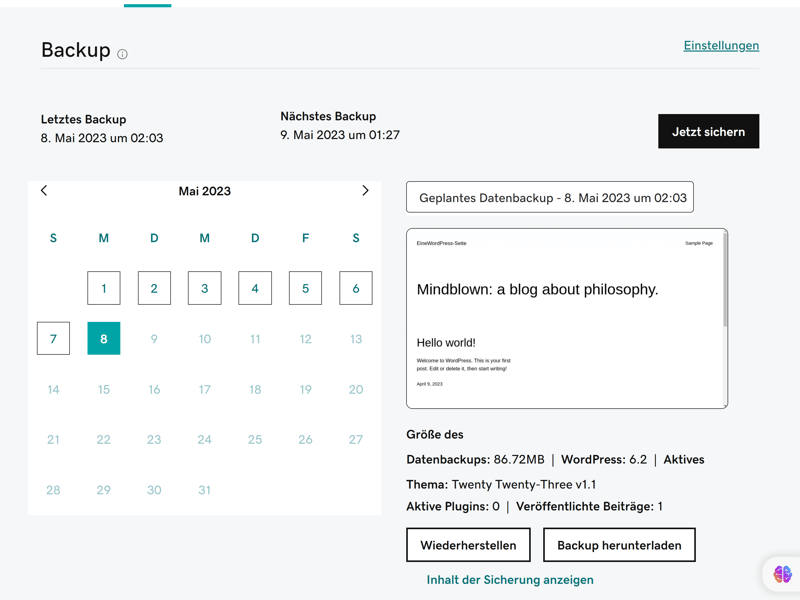
Task: Click the Wiederherstellen button
Action: pos(468,545)
